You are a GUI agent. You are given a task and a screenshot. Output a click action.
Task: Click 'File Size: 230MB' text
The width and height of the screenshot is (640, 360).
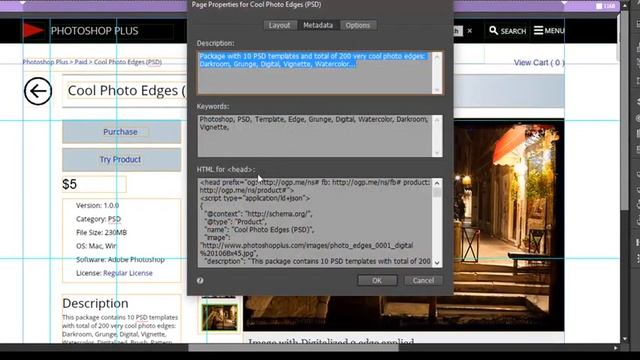tap(101, 233)
